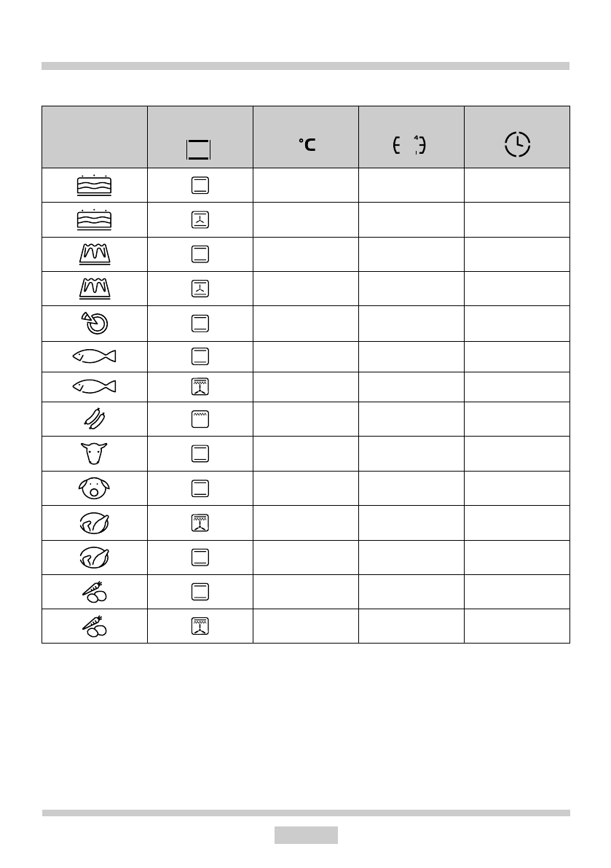
Task: Click the small gray page number box
Action: (x=306, y=834)
